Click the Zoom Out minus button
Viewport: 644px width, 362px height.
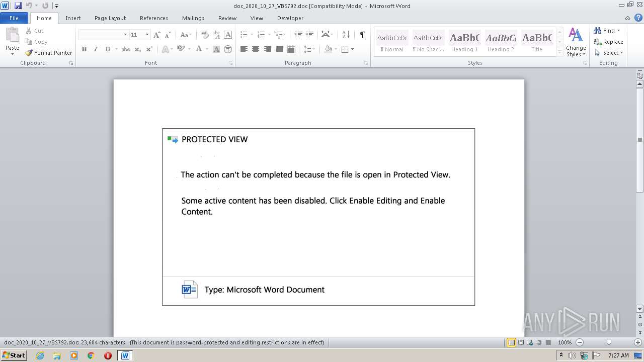click(x=579, y=342)
